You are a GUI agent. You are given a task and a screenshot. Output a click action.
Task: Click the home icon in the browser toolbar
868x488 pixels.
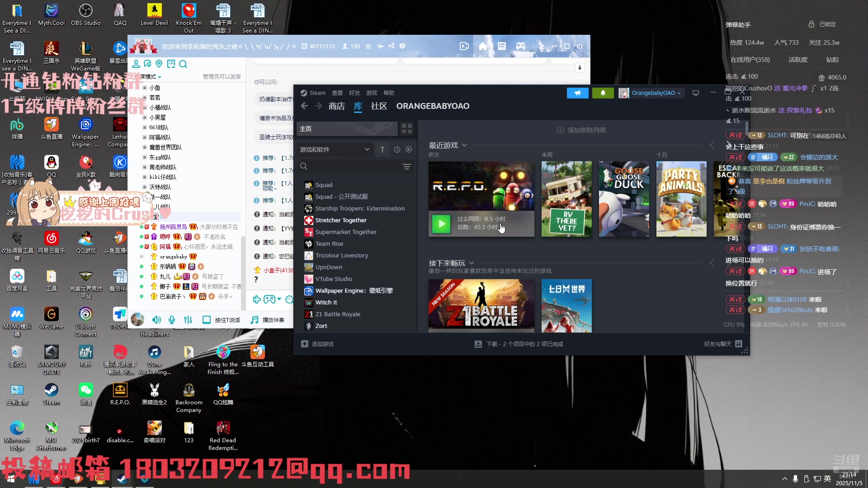tap(483, 46)
